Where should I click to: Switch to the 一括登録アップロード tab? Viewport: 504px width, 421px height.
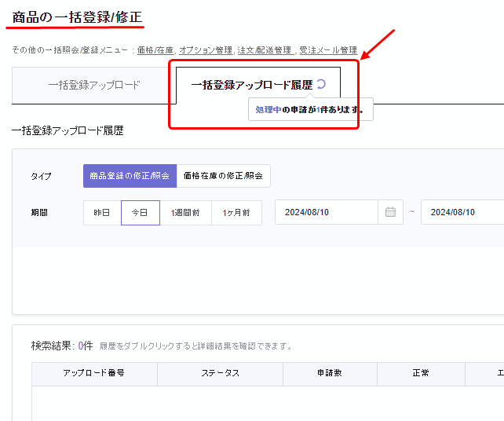click(x=94, y=85)
